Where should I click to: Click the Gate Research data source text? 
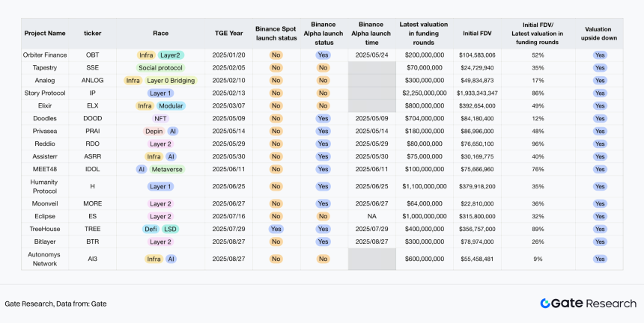56,304
